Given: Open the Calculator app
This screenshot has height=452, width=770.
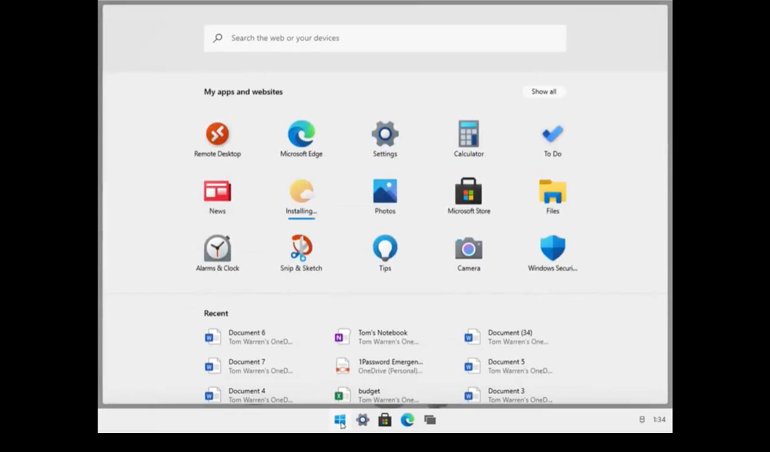Looking at the screenshot, I should click(x=468, y=134).
